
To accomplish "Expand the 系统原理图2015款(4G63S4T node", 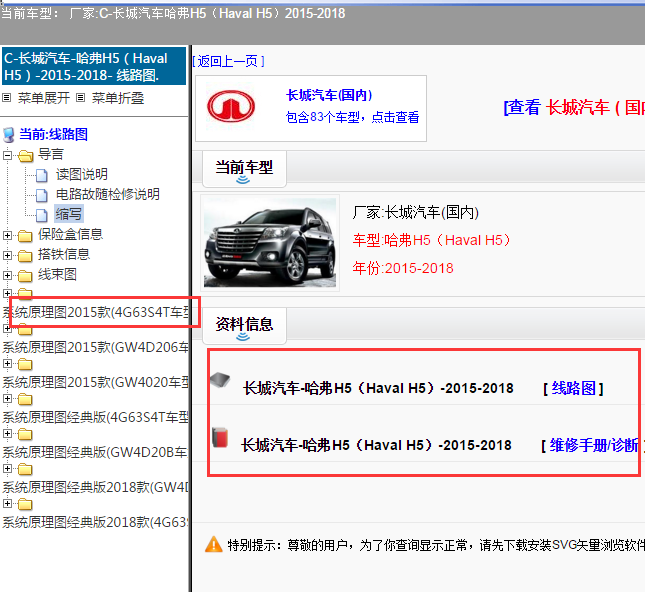I will pyautogui.click(x=7, y=293).
